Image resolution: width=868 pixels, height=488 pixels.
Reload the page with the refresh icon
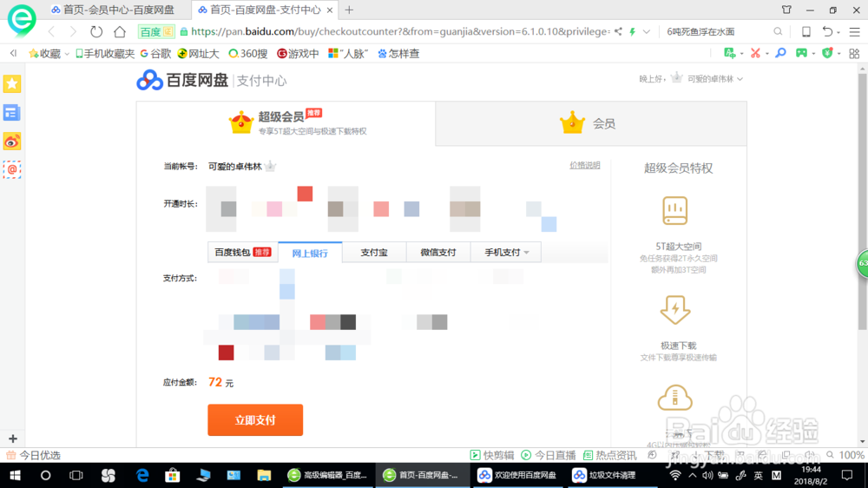click(x=96, y=31)
